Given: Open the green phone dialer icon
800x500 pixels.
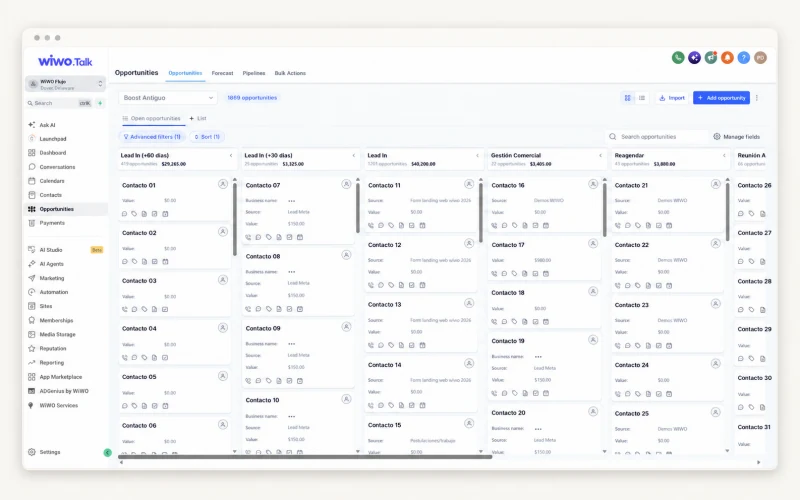Looking at the screenshot, I should click(x=678, y=58).
